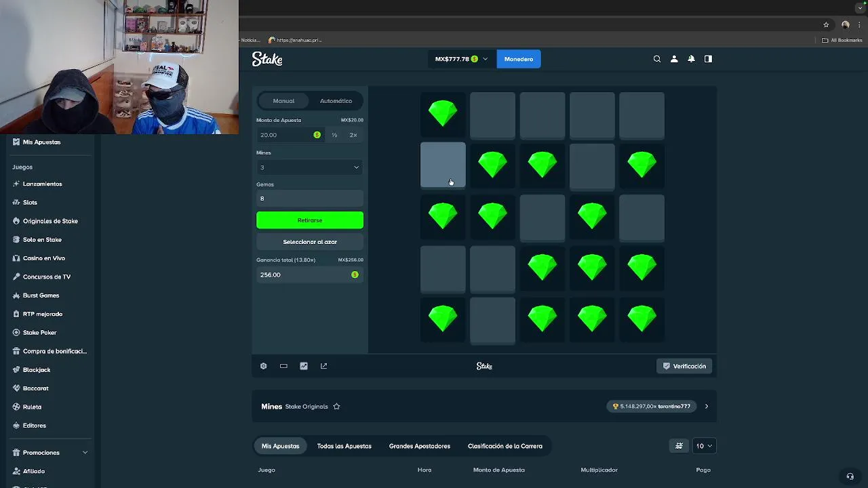Open the rows-per-page dropdown showing 10
This screenshot has height=488, width=868.
click(x=704, y=446)
